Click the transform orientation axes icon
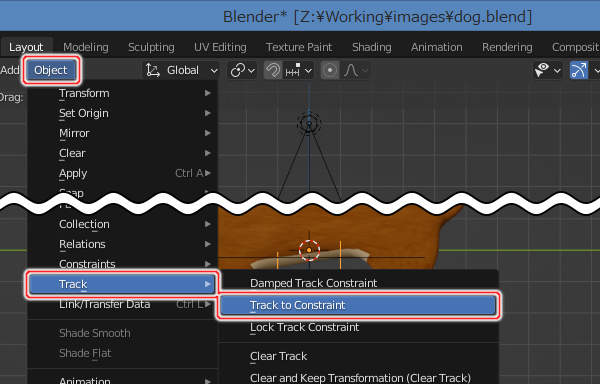The height and width of the screenshot is (384, 600). (153, 70)
